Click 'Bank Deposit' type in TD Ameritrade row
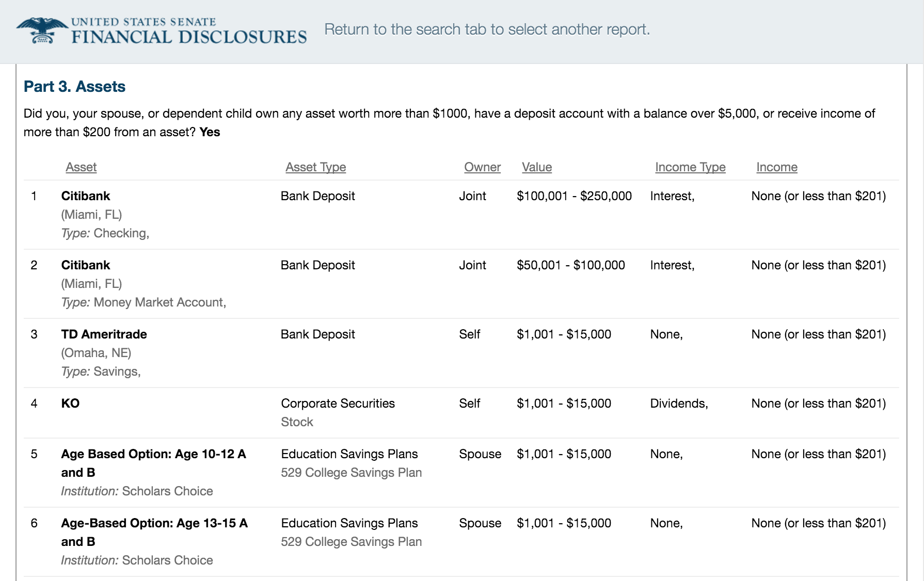Viewport: 924px width, 581px height. pos(317,334)
